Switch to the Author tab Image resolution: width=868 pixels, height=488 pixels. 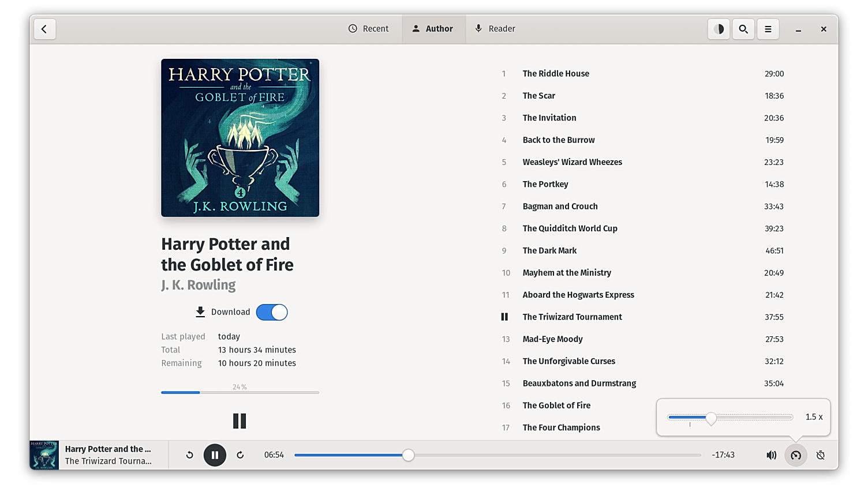(433, 29)
